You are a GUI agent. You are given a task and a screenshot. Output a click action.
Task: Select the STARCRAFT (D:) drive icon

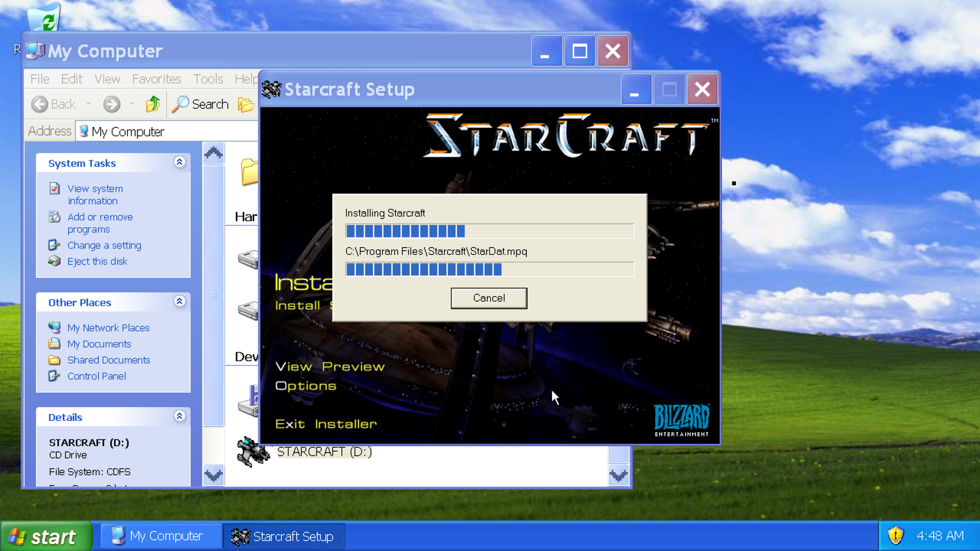tap(253, 451)
